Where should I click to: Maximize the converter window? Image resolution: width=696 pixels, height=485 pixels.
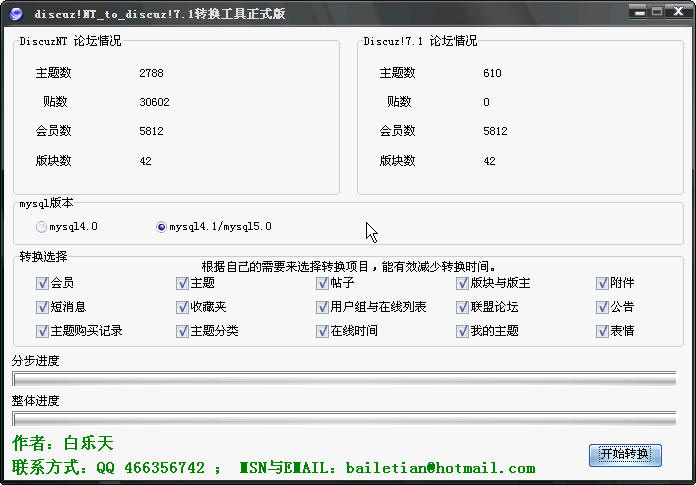pos(657,12)
